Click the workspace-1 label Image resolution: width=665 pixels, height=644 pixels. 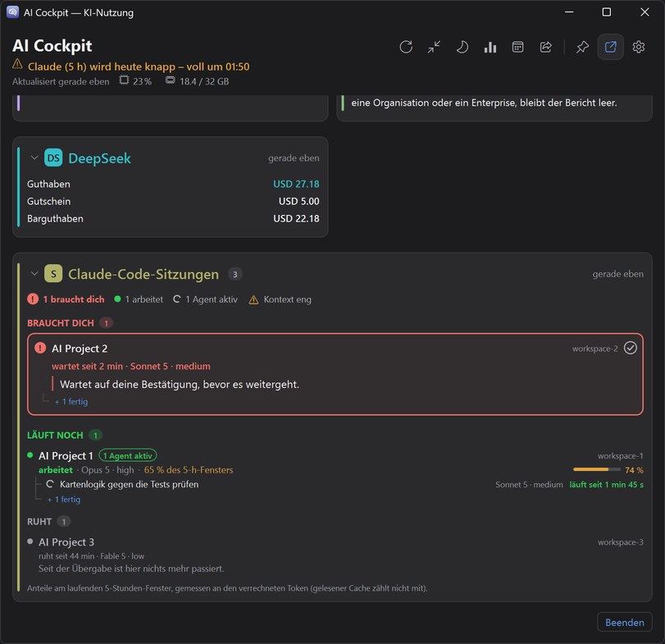(621, 456)
